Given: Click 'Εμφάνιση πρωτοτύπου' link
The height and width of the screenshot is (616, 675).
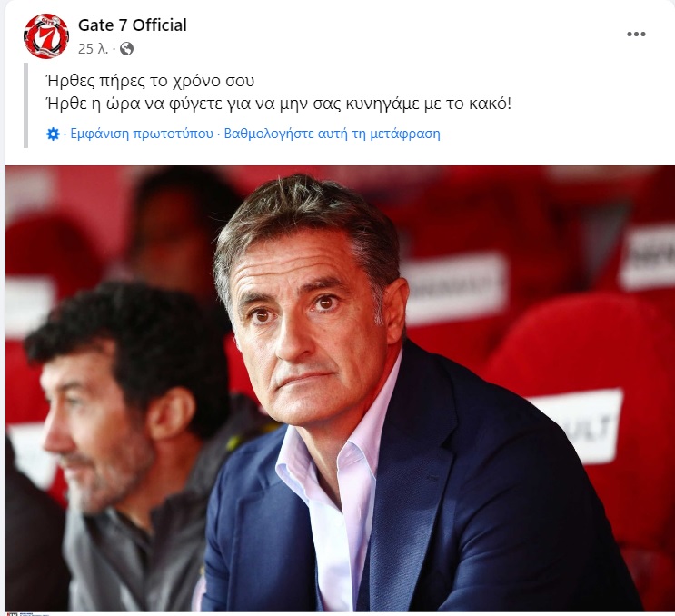Looking at the screenshot, I should 142,134.
